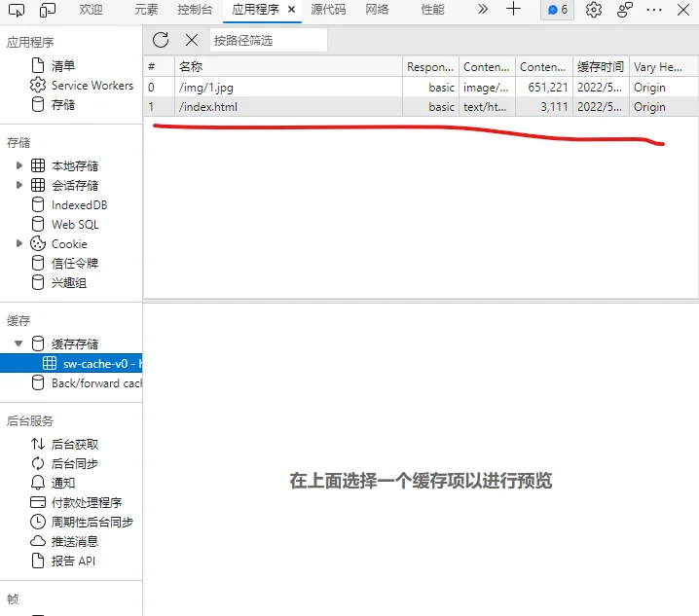This screenshot has width=699, height=616.
Task: Sort by Vary He... column header
Action: coord(663,67)
